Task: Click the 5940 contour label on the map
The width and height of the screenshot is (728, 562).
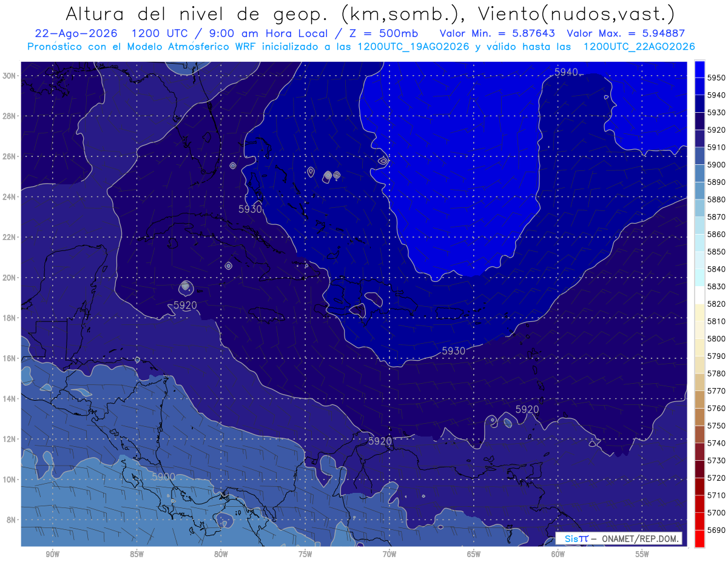Action: (566, 72)
